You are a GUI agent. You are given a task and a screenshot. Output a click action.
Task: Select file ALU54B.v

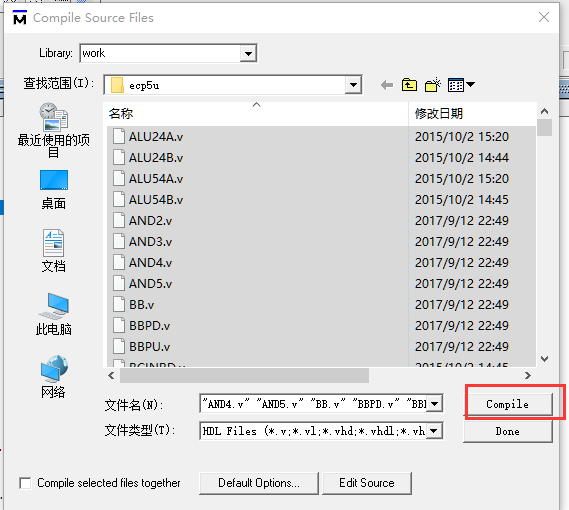pos(156,200)
